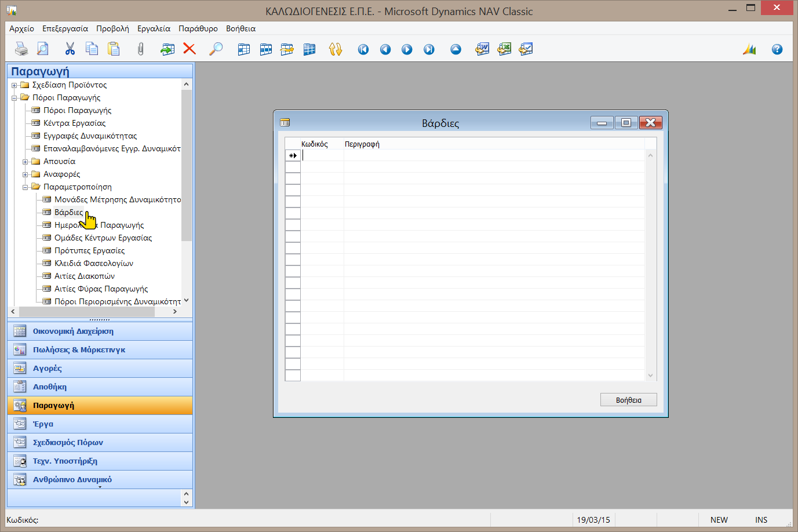Viewport: 798px width, 532px height.
Task: Select Εγγραφές Δυναμικότητας tree item
Action: coord(90,136)
